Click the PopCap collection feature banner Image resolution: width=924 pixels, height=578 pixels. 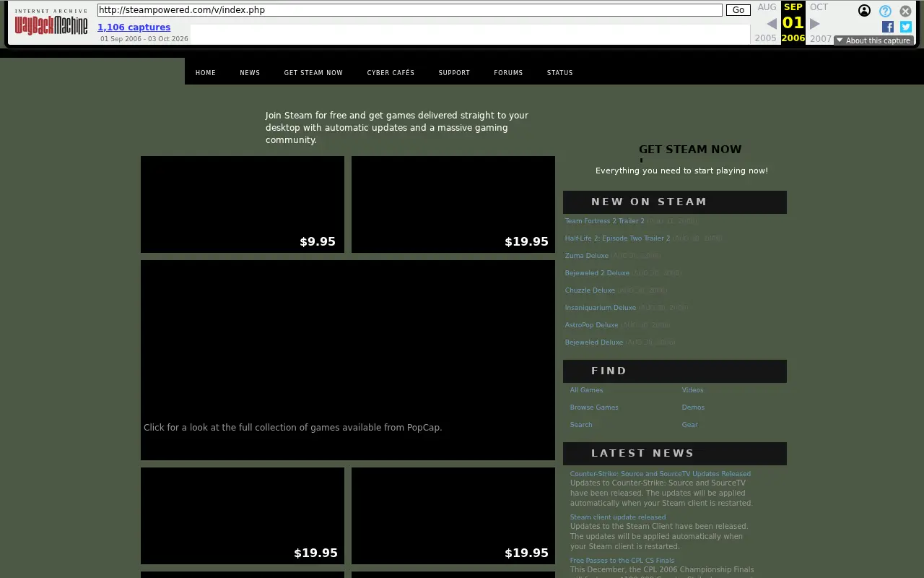pyautogui.click(x=348, y=360)
